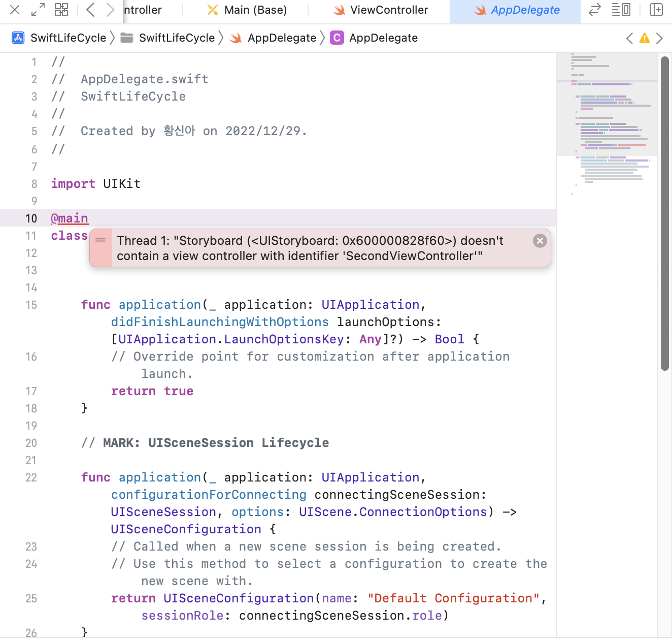This screenshot has width=672, height=642.
Task: Open the editor options lines icon
Action: (621, 10)
